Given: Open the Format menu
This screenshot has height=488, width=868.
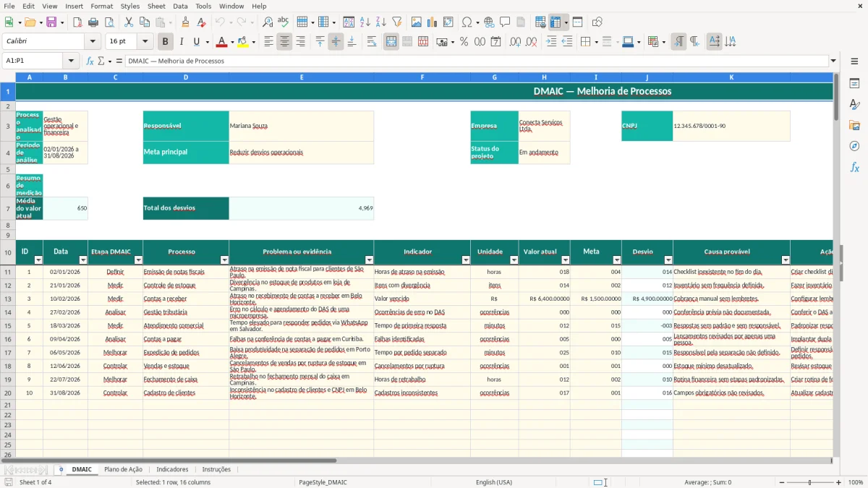Looking at the screenshot, I should click(101, 6).
